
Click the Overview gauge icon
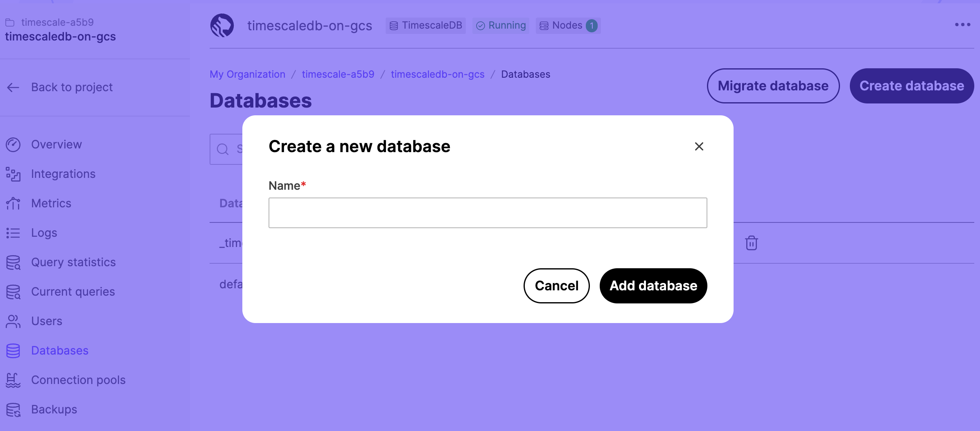(x=13, y=144)
